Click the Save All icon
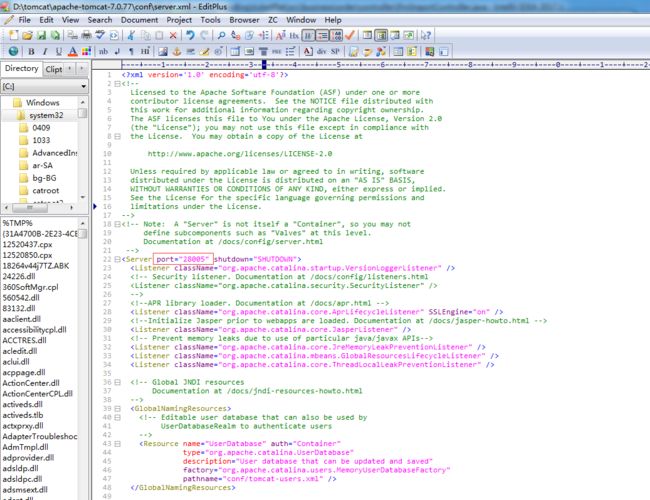The image size is (650, 500). [x=55, y=35]
